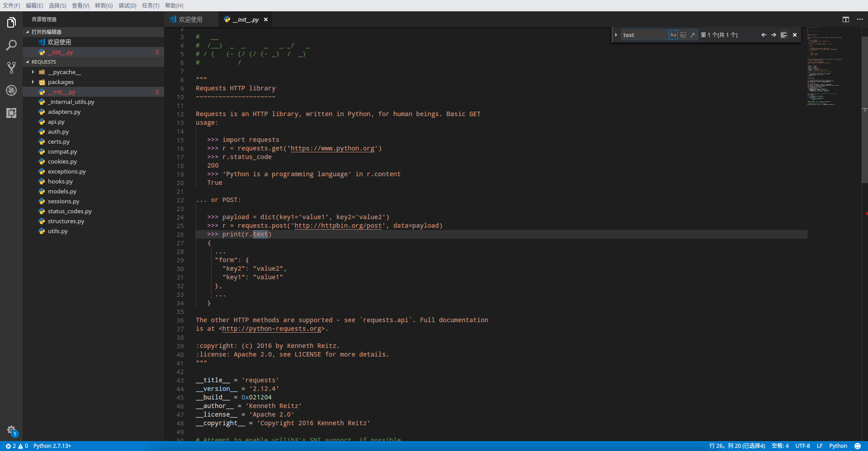This screenshot has width=868, height=451.
Task: Change end of line sequence LF
Action: point(820,446)
